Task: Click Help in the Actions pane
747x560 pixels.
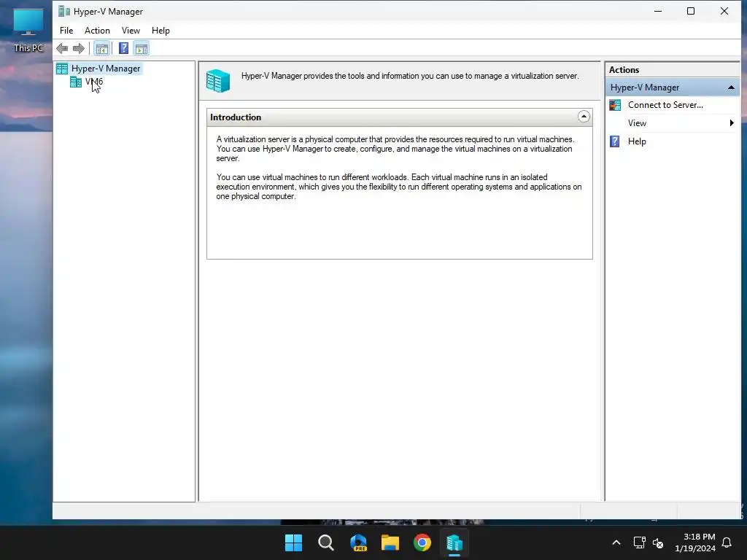Action: [637, 141]
